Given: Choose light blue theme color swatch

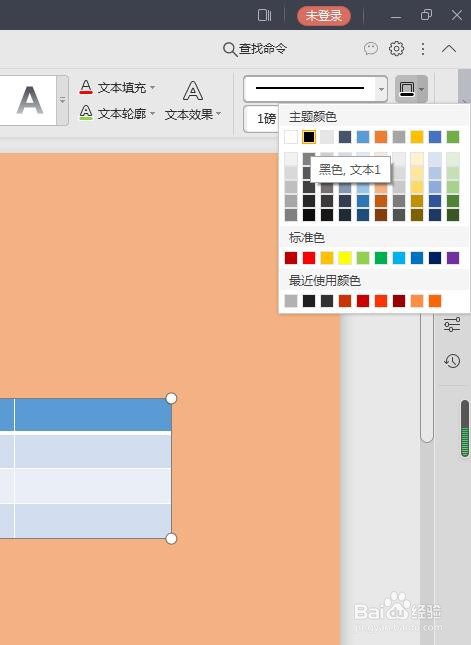Looking at the screenshot, I should tap(363, 137).
